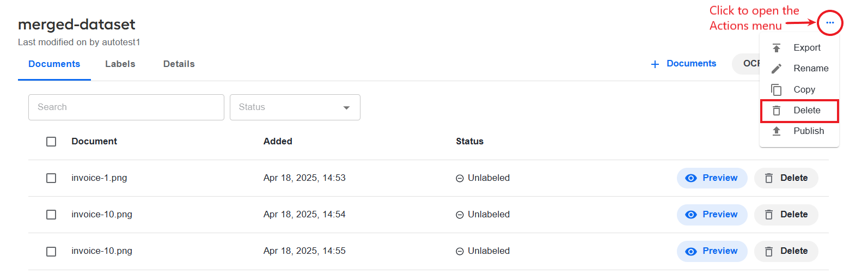Click the Publish arrow icon
Viewport: 868px width, 274px height.
coord(777,131)
